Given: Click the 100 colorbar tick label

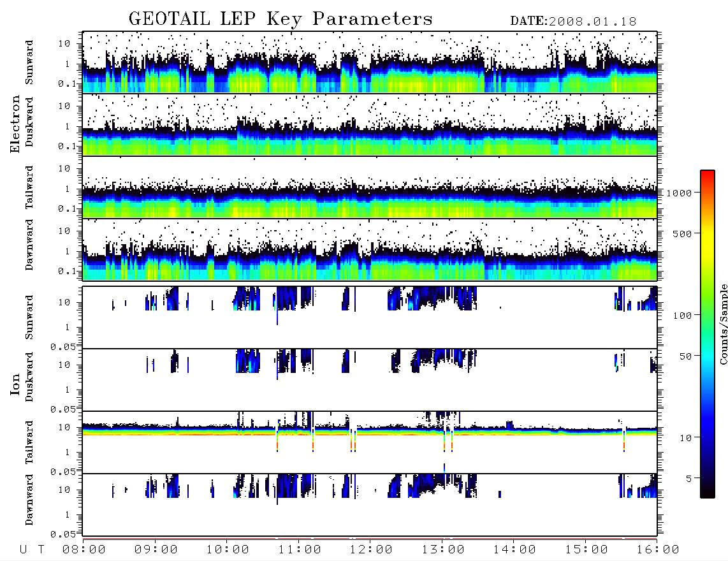Looking at the screenshot, I should point(682,316).
